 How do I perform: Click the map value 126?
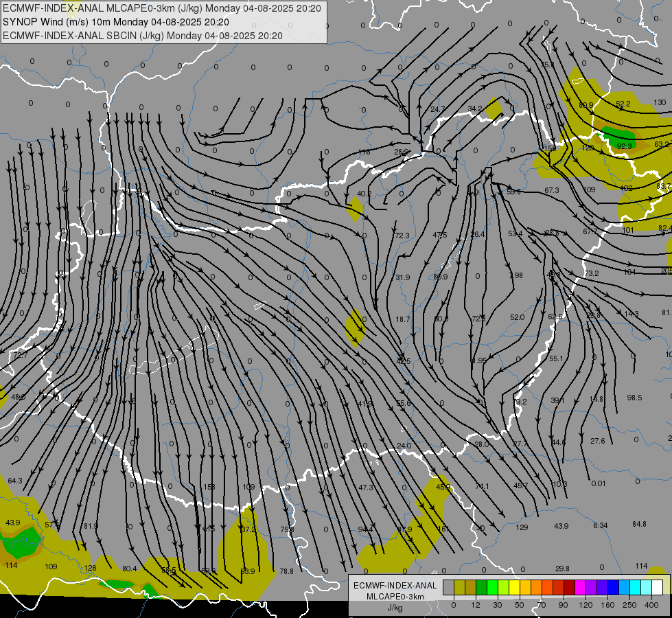[x=90, y=568]
